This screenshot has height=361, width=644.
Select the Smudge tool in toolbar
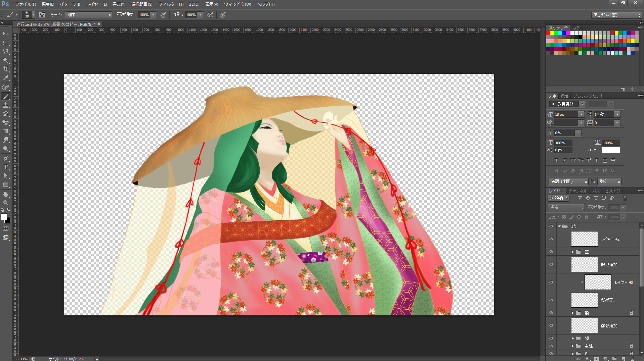click(x=6, y=140)
